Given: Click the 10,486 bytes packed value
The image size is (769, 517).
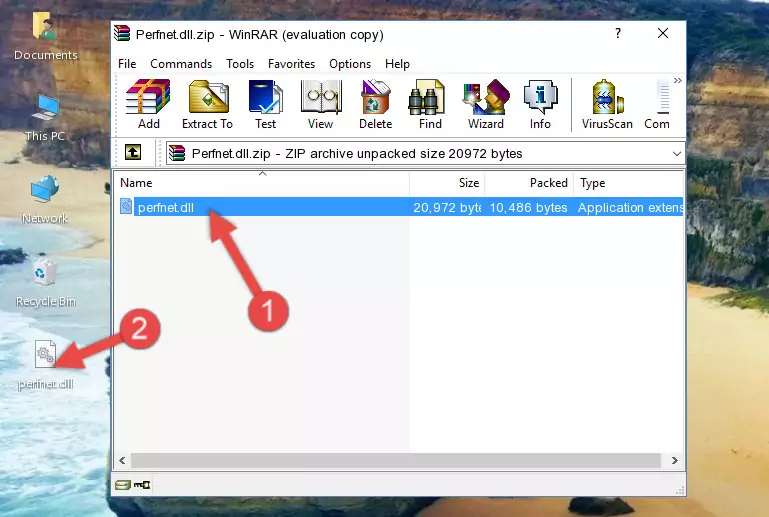Looking at the screenshot, I should click(528, 207).
